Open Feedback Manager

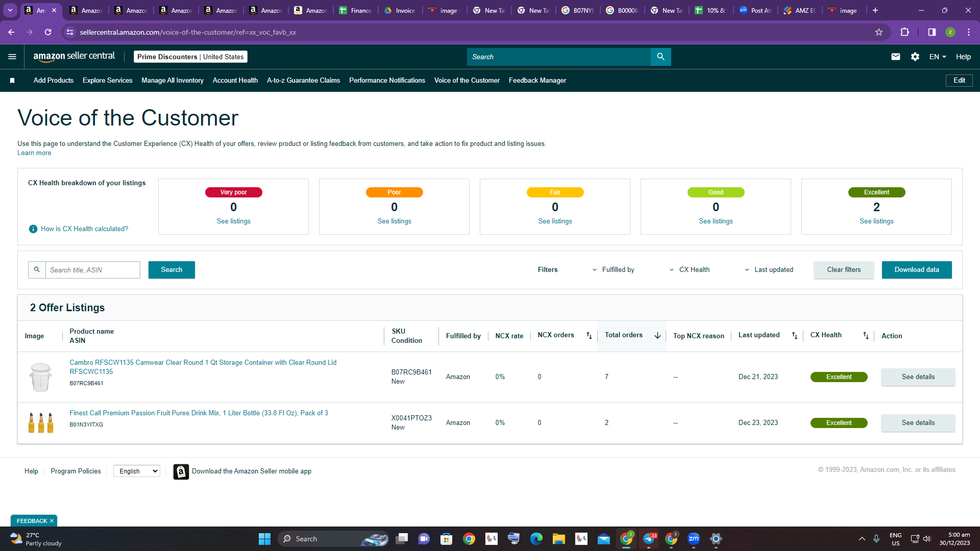coord(537,81)
